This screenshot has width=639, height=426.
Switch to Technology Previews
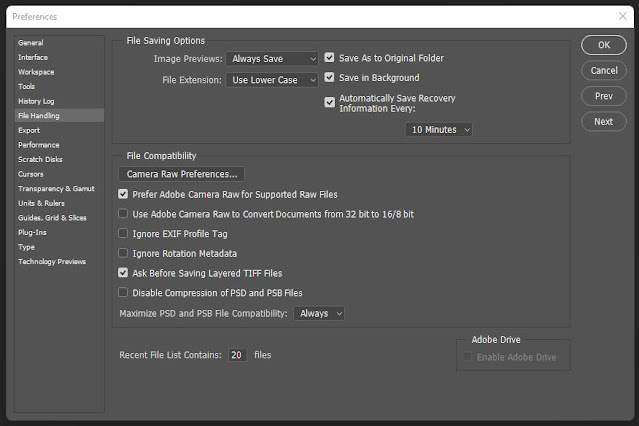52,262
